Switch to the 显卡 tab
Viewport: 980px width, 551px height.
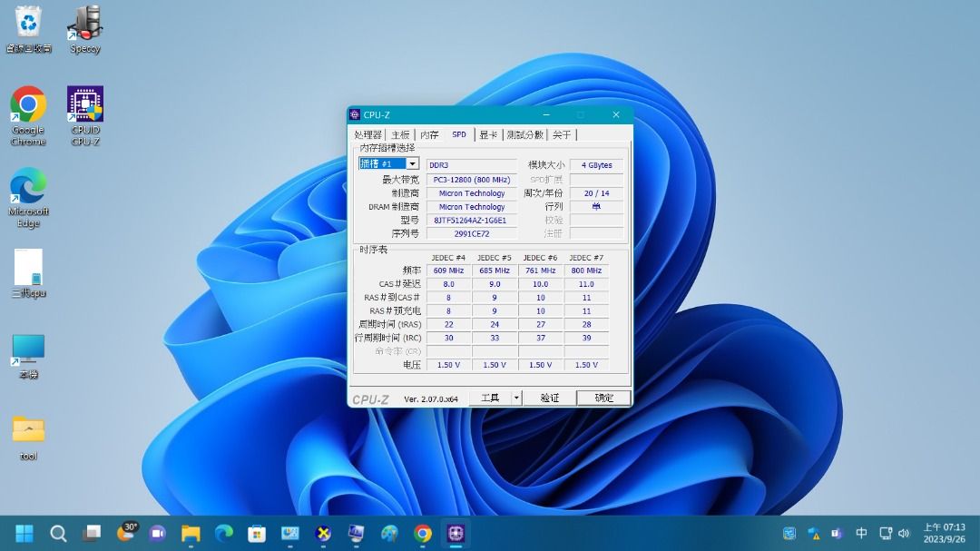pyautogui.click(x=488, y=134)
